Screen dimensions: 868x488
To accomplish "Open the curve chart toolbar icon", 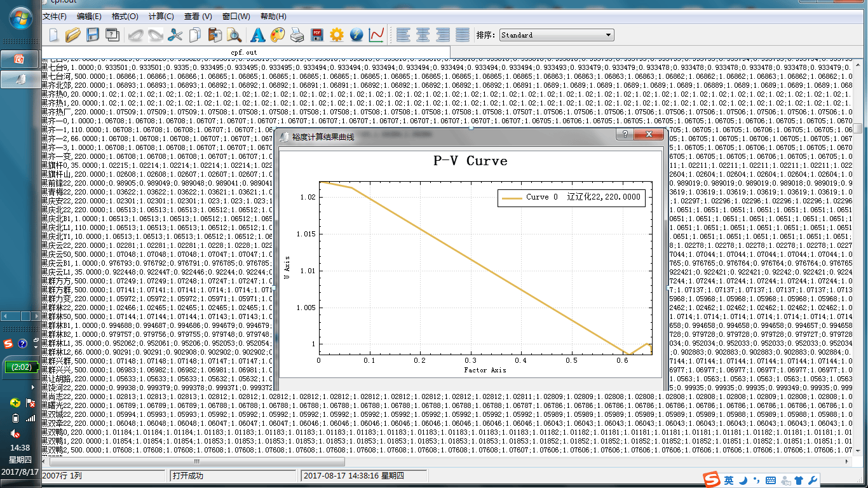I will pyautogui.click(x=376, y=35).
